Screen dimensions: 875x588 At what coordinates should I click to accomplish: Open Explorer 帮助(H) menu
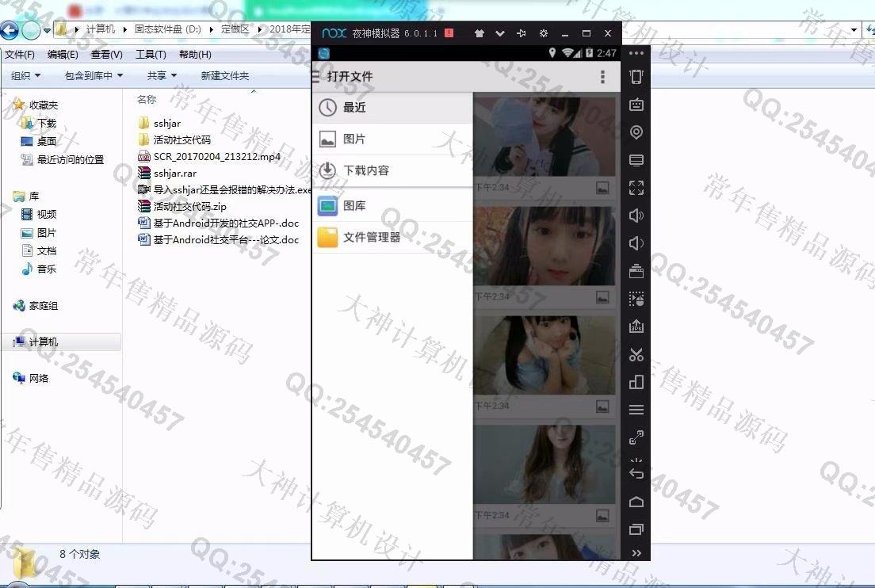point(195,55)
